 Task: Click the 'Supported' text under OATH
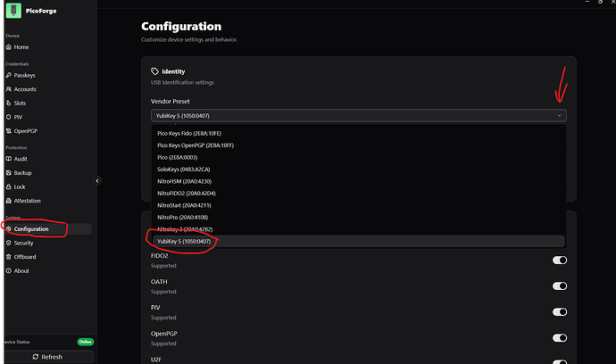click(163, 292)
